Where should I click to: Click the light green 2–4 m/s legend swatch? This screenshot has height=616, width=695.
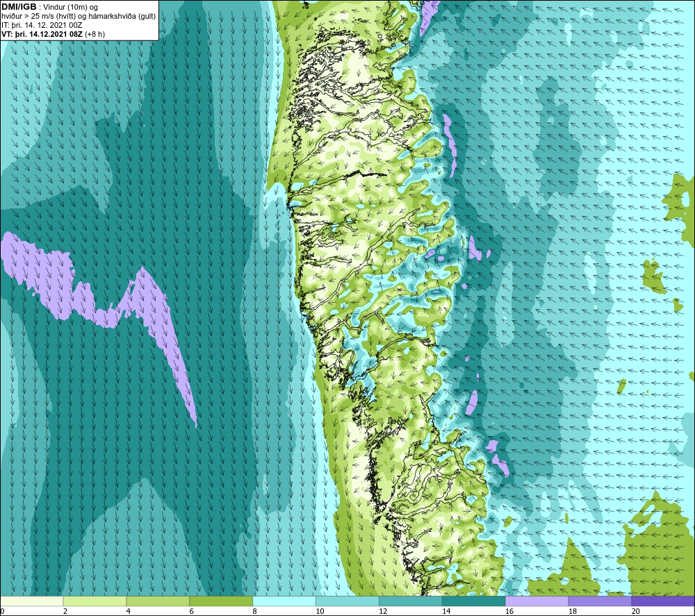pos(95,601)
